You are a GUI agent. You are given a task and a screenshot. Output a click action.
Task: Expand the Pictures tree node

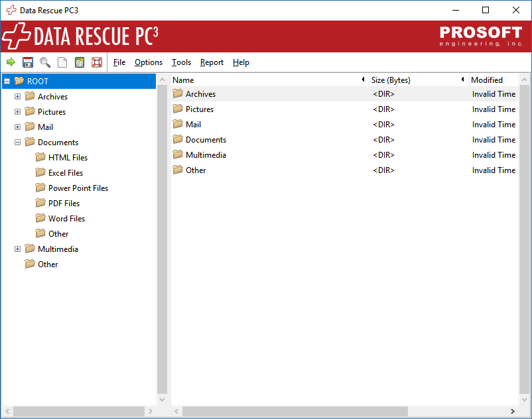tap(18, 112)
